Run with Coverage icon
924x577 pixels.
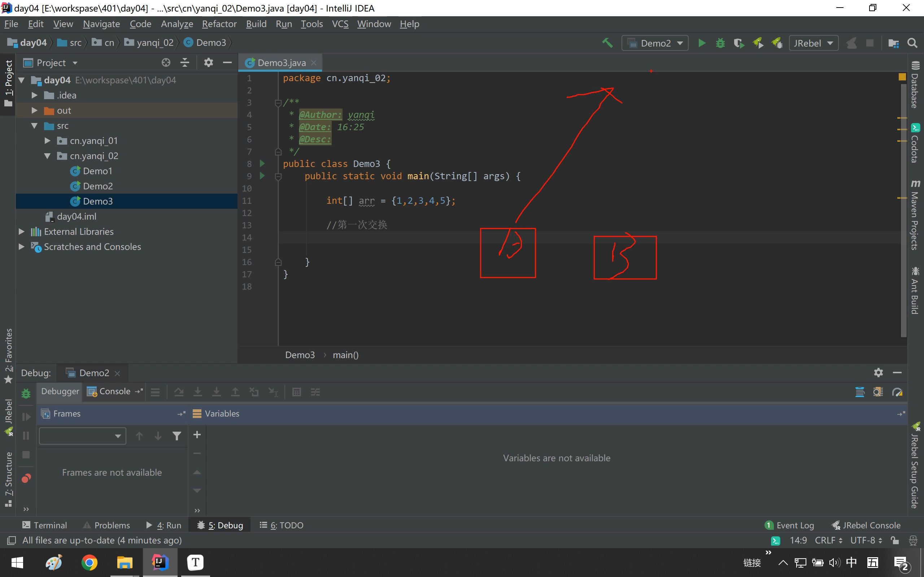(739, 43)
